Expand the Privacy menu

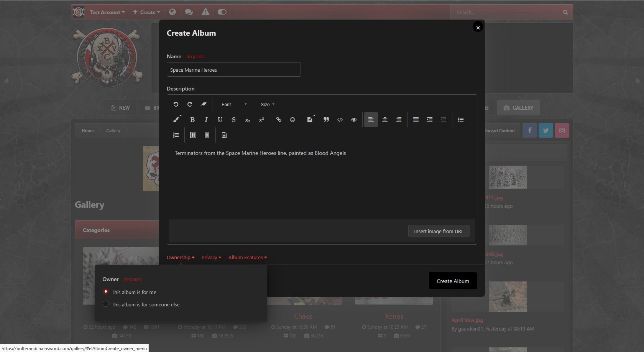pyautogui.click(x=211, y=258)
